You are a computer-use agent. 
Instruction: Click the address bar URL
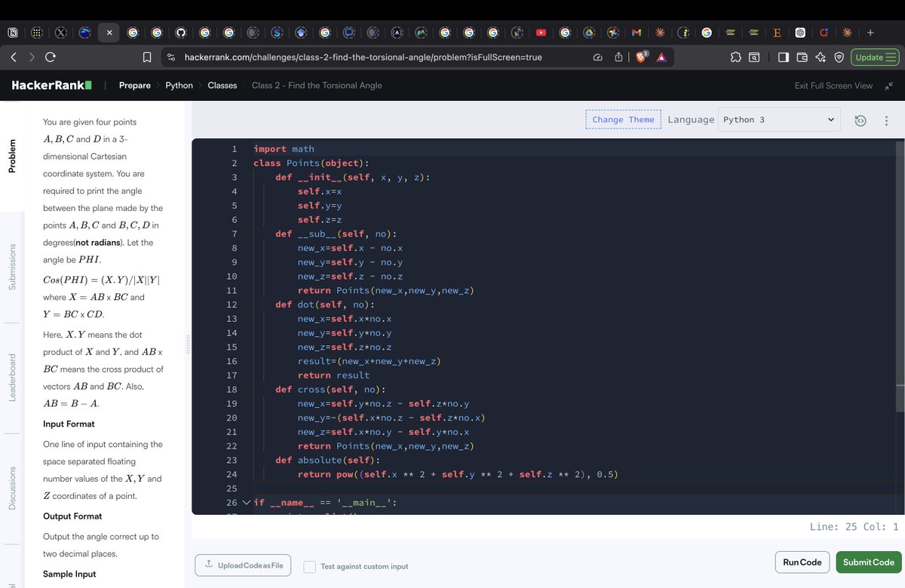point(364,57)
